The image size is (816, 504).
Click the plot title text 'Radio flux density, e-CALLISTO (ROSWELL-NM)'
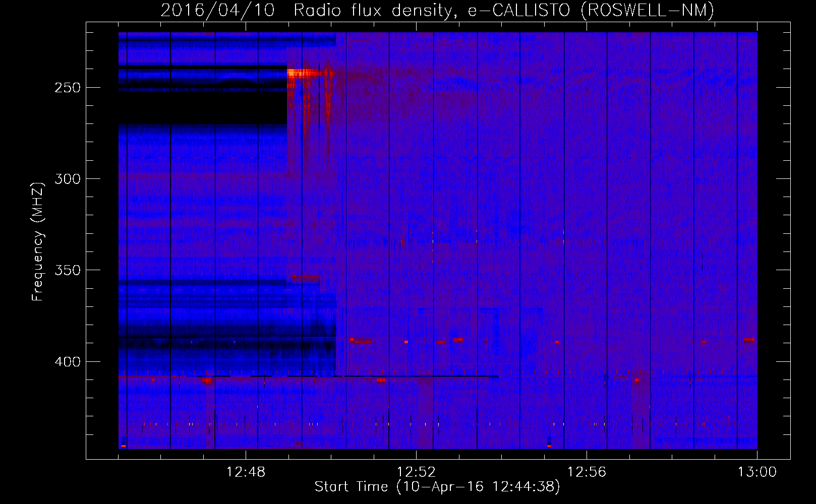click(504, 10)
